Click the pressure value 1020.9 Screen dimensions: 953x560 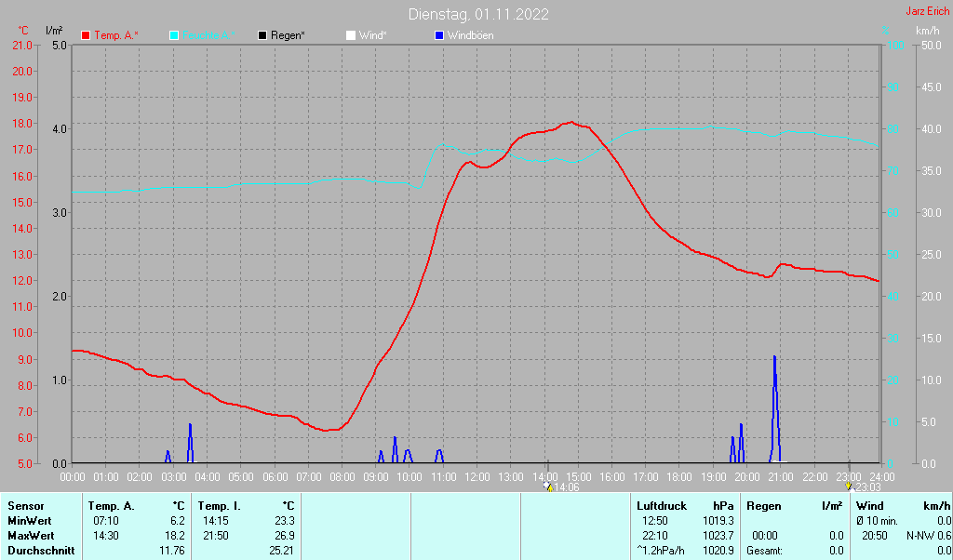(x=718, y=551)
